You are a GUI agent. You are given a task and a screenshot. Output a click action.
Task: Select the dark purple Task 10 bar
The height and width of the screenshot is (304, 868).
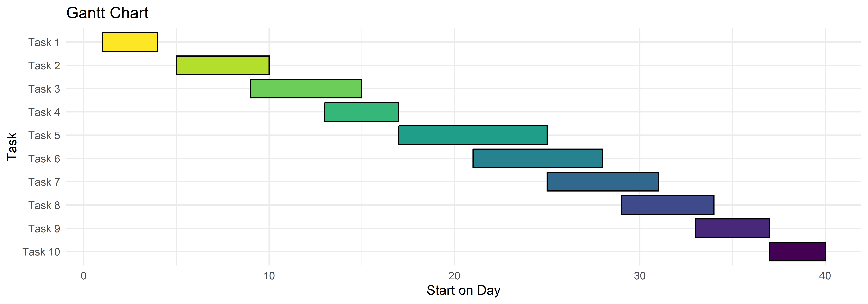click(797, 251)
